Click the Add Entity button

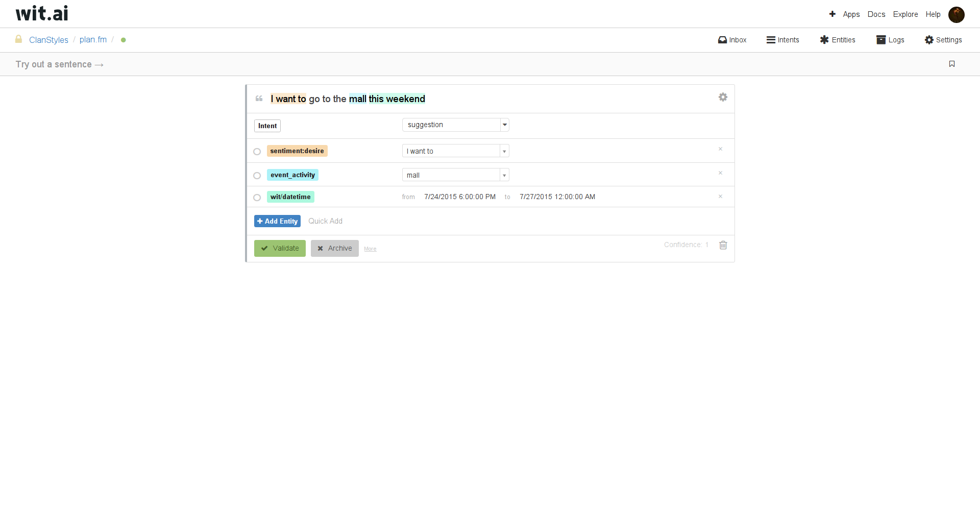click(x=277, y=221)
